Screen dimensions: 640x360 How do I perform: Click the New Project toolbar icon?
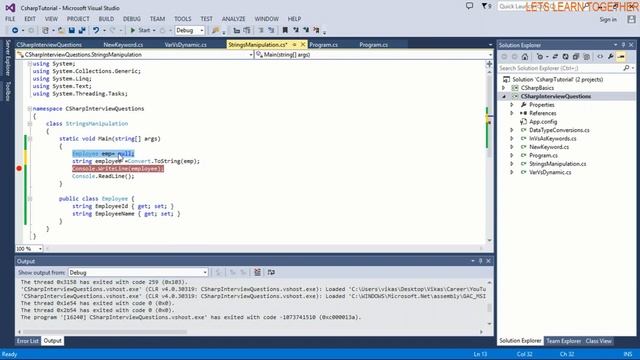[46, 30]
